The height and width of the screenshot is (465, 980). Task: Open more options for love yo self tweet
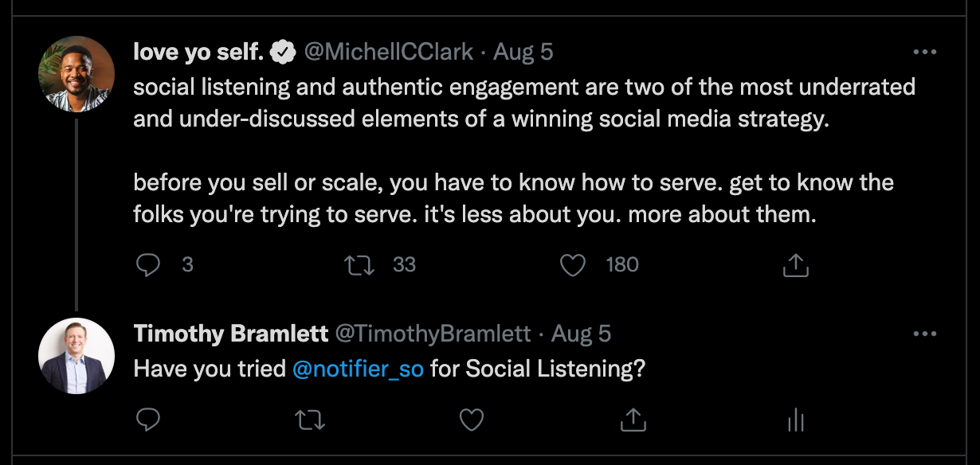click(924, 53)
